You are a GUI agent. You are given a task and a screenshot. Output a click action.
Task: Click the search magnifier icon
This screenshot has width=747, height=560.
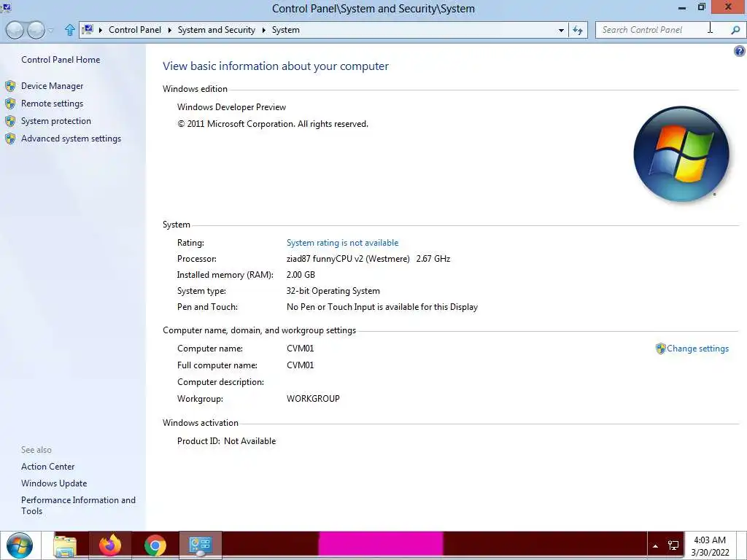[735, 30]
